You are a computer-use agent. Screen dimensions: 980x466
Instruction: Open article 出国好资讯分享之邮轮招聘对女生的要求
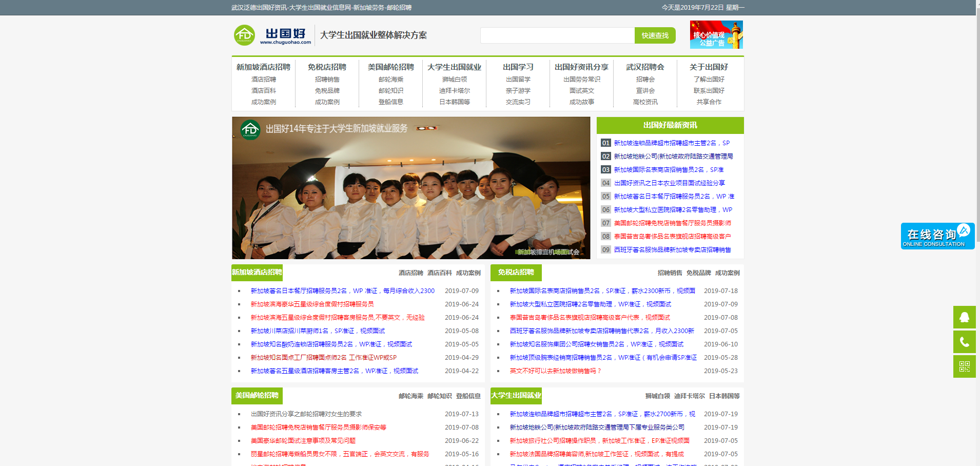(306, 414)
